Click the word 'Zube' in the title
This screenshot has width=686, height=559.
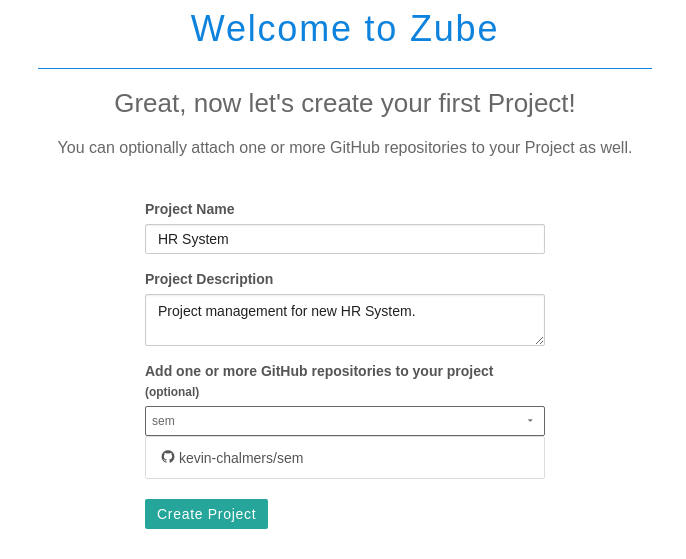coord(453,29)
